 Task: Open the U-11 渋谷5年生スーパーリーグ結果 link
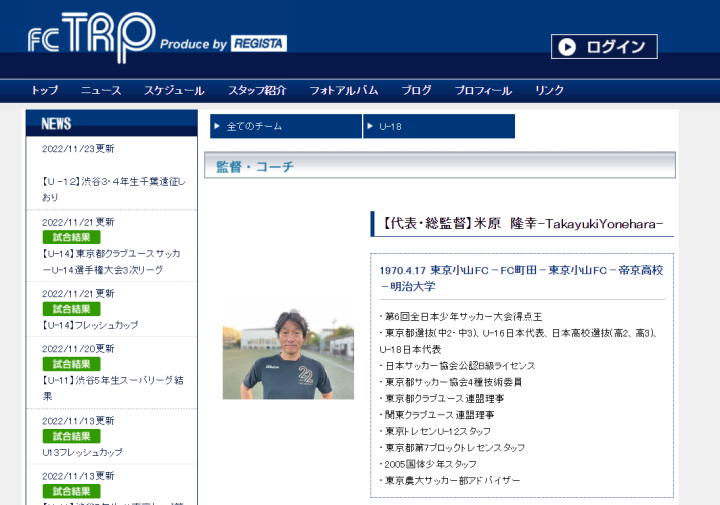pos(111,388)
